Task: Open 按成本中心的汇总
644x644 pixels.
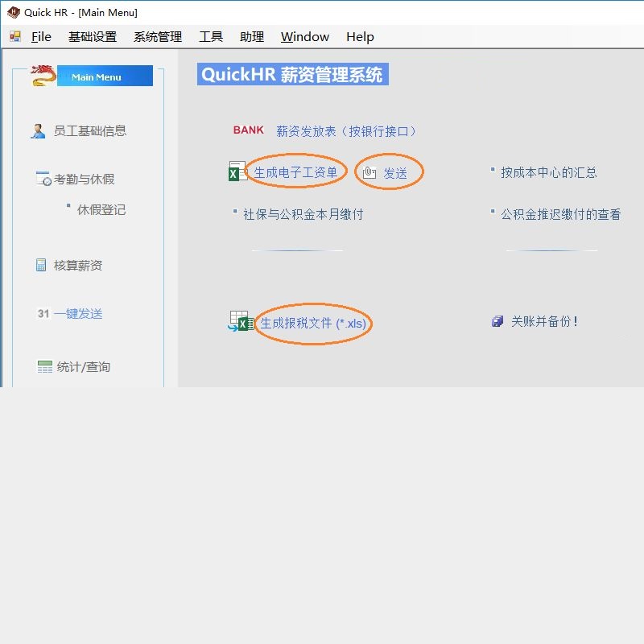Action: (549, 172)
